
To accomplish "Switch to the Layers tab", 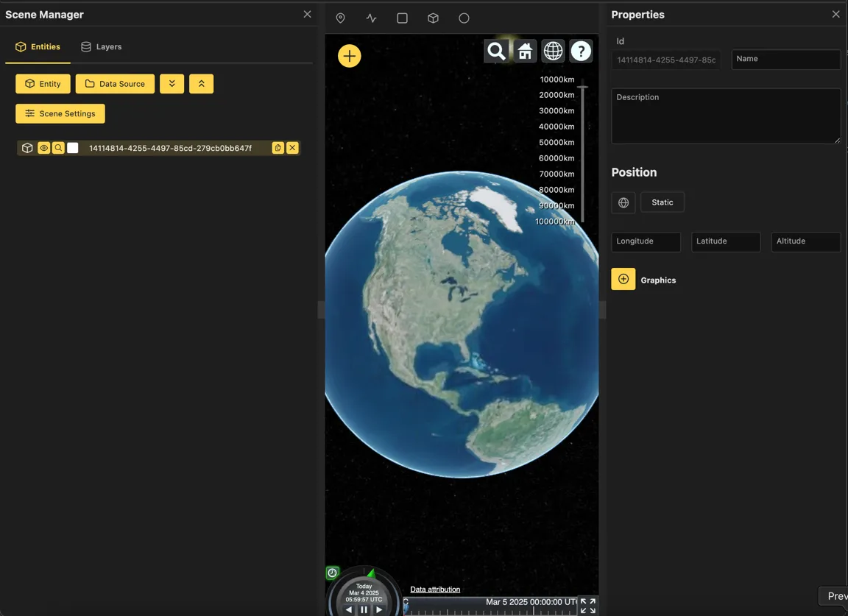I will [x=101, y=46].
